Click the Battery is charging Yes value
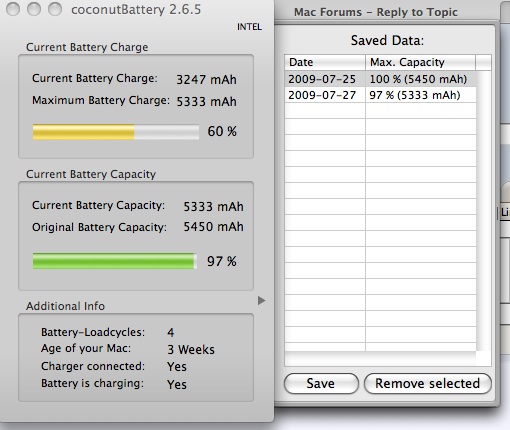 coord(177,384)
